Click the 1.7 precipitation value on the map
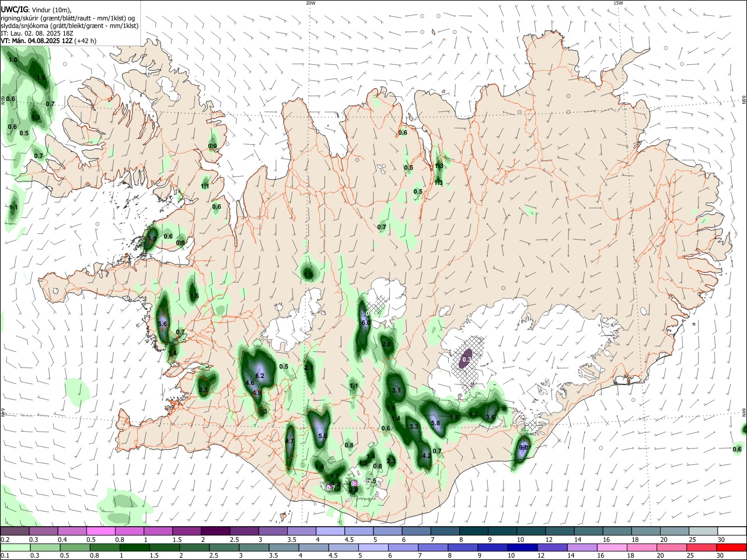The image size is (747, 560). pos(473,414)
